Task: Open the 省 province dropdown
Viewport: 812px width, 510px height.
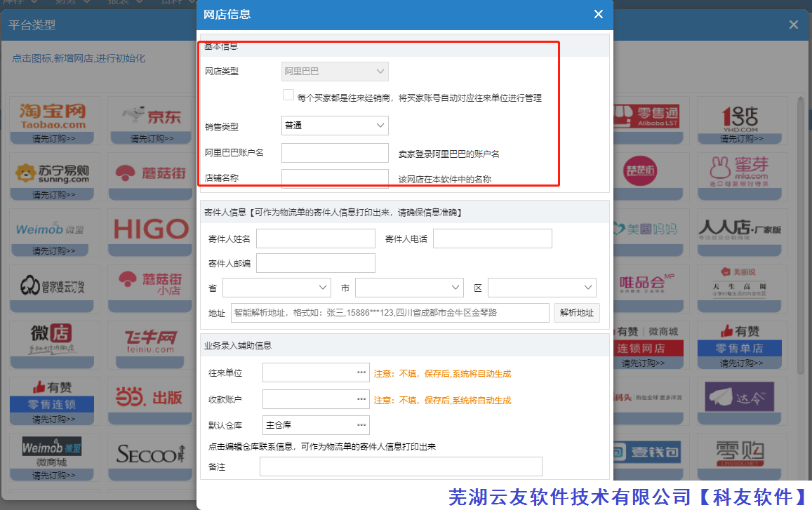Action: click(x=277, y=288)
